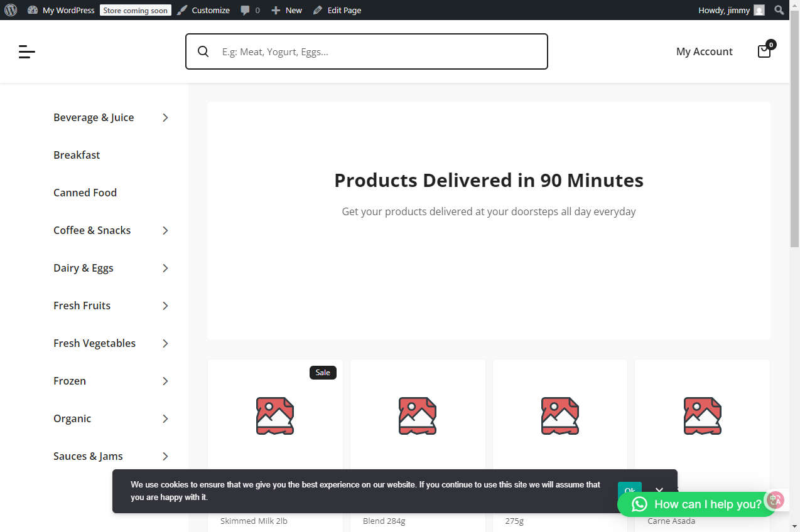
Task: Toggle the hamburger sidebar menu
Action: point(27,51)
